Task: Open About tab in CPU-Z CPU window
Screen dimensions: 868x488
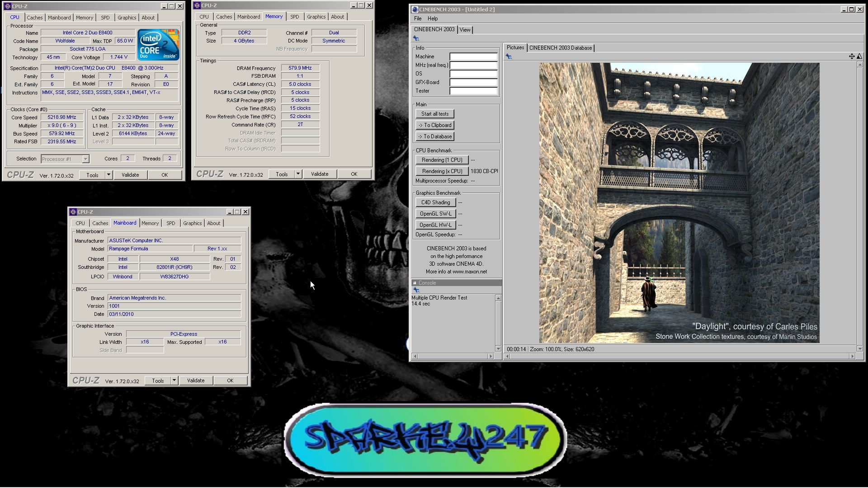Action: coord(148,18)
